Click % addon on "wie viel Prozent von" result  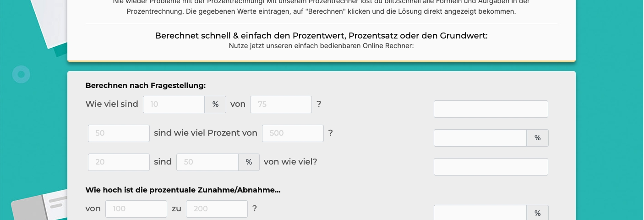(x=538, y=138)
